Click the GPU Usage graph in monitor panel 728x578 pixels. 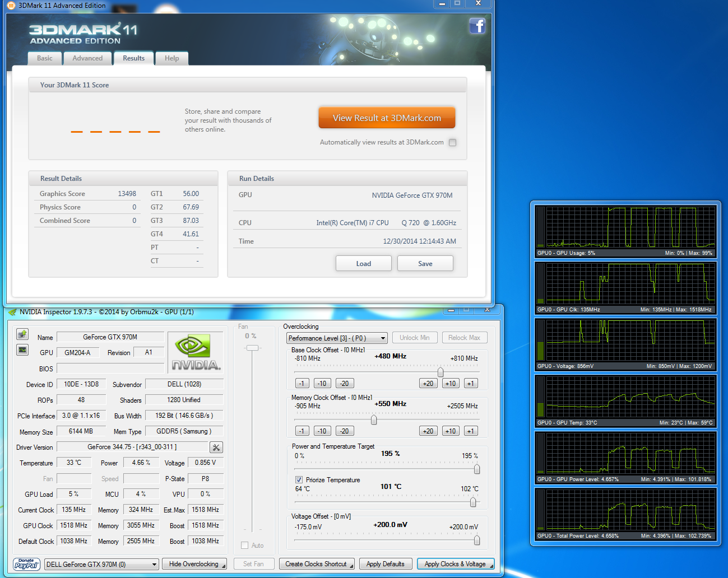pyautogui.click(x=625, y=231)
